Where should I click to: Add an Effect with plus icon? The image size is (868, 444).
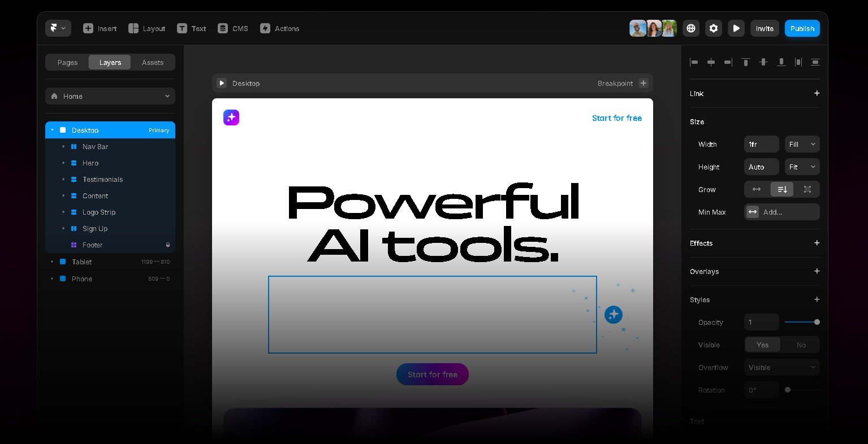click(x=817, y=243)
